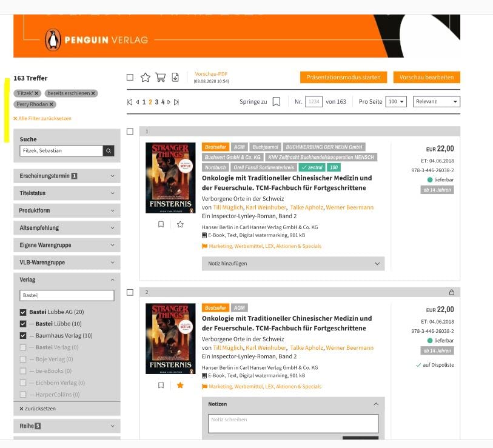
Task: Expand the Erscheinungstermin filter section
Action: point(67,176)
